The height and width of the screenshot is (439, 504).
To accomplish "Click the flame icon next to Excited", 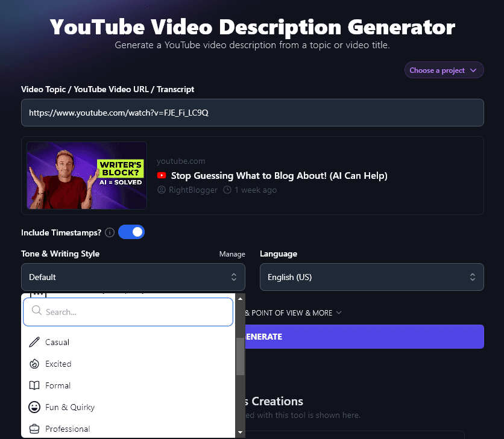I will coord(34,364).
